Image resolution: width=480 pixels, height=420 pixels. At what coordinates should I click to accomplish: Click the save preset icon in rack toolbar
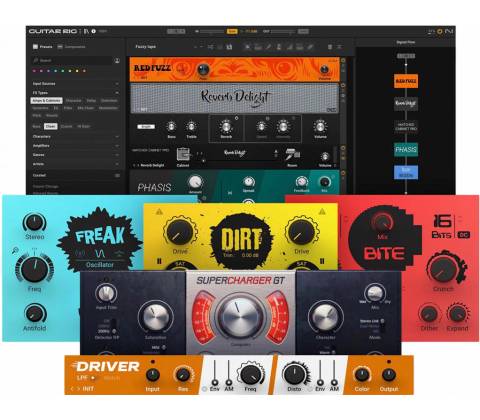(x=229, y=47)
